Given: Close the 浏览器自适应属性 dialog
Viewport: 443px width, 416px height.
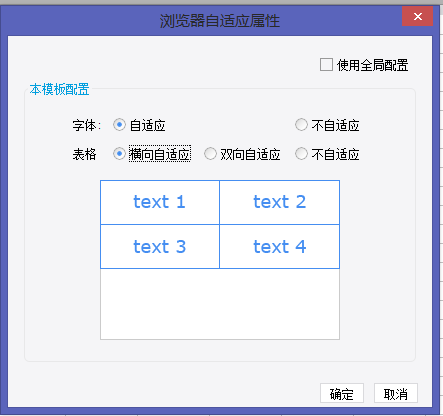Looking at the screenshot, I should pos(417,16).
